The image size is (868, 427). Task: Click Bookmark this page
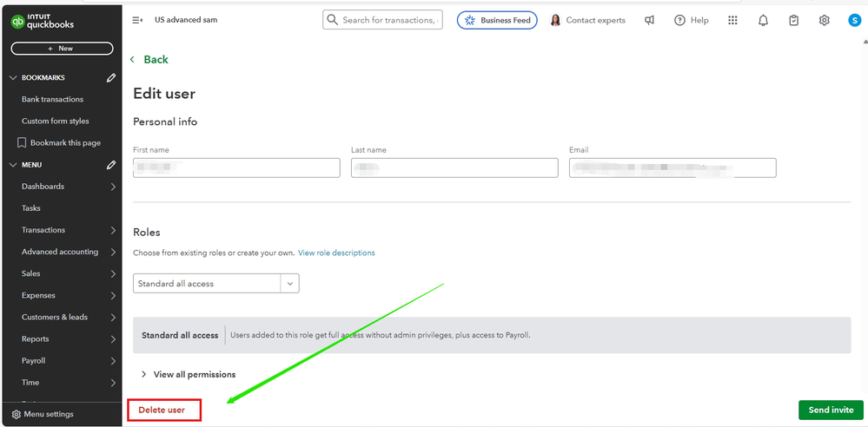[59, 142]
